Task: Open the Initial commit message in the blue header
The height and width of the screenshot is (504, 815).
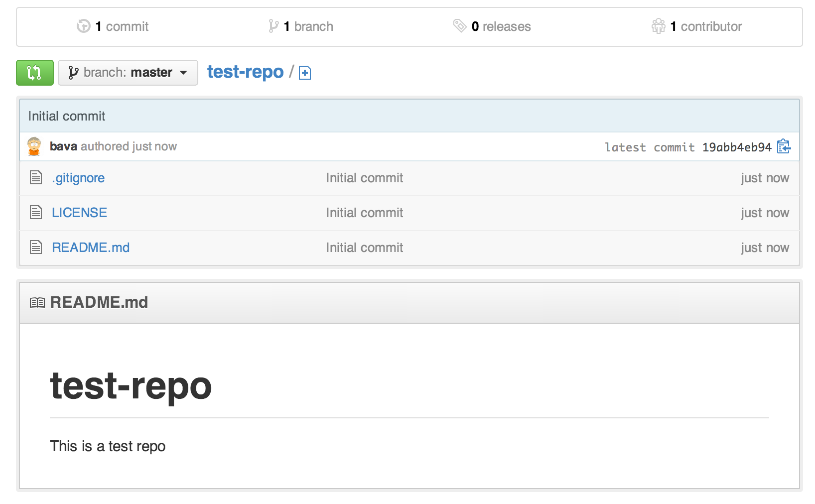Action: (x=67, y=116)
